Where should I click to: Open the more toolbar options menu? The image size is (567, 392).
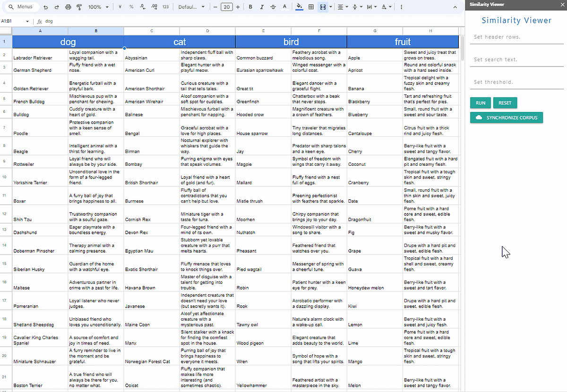pyautogui.click(x=401, y=7)
